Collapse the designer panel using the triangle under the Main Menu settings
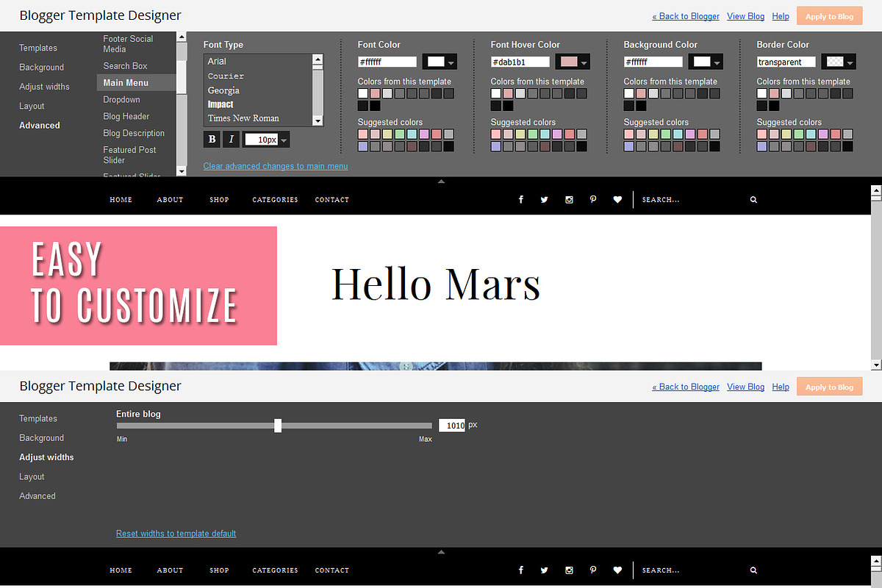Image resolution: width=882 pixels, height=588 pixels. [x=441, y=181]
